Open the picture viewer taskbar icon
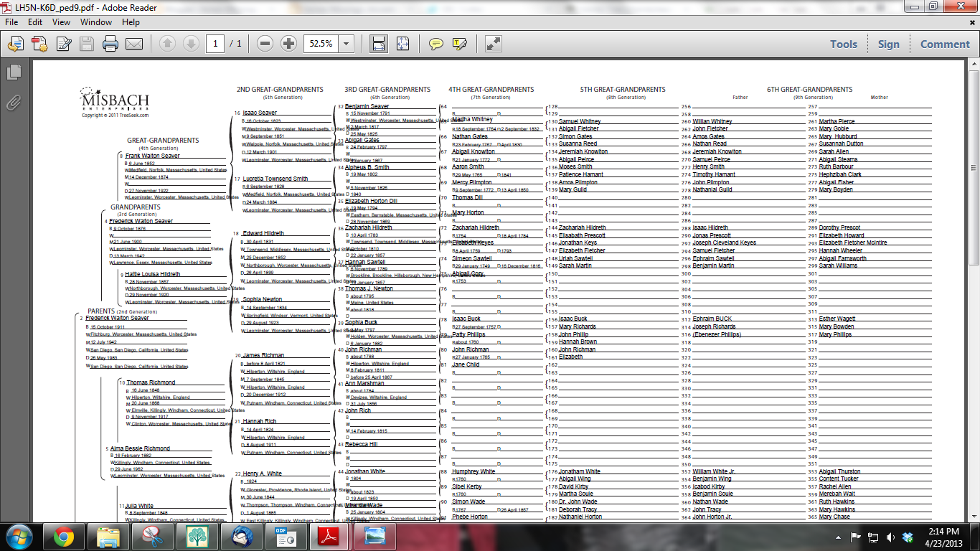 click(x=374, y=537)
